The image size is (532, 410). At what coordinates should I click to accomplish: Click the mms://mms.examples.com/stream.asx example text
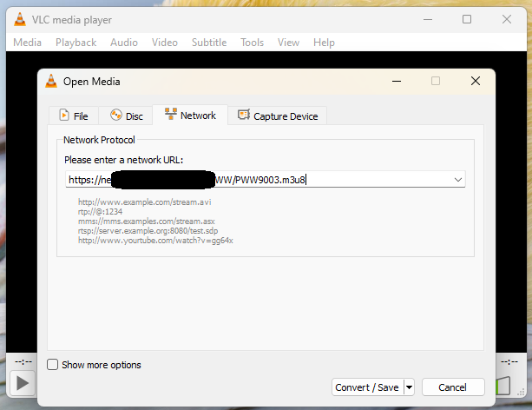tap(146, 222)
